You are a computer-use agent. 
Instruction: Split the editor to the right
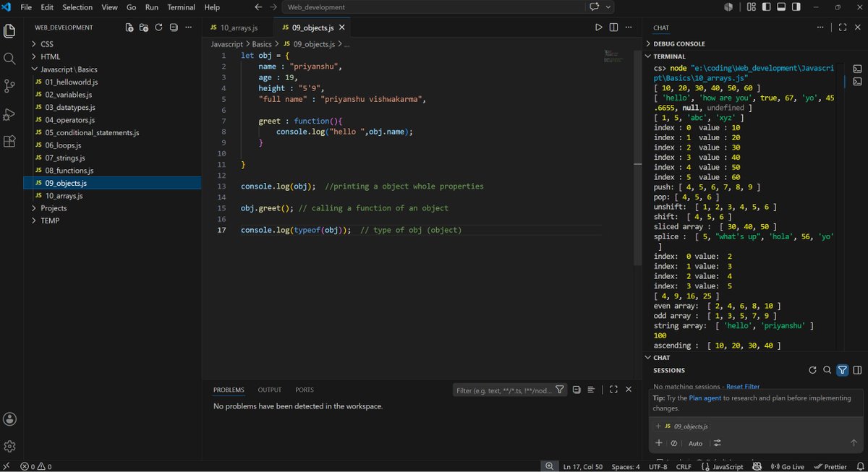pyautogui.click(x=613, y=27)
